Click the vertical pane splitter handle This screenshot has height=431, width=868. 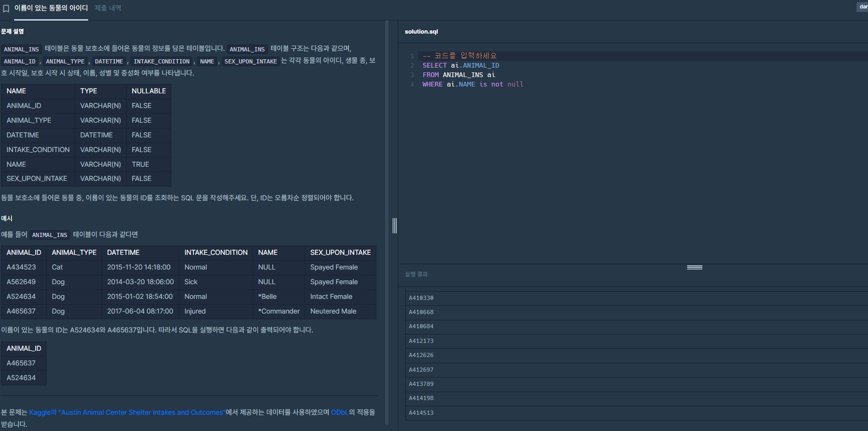395,225
